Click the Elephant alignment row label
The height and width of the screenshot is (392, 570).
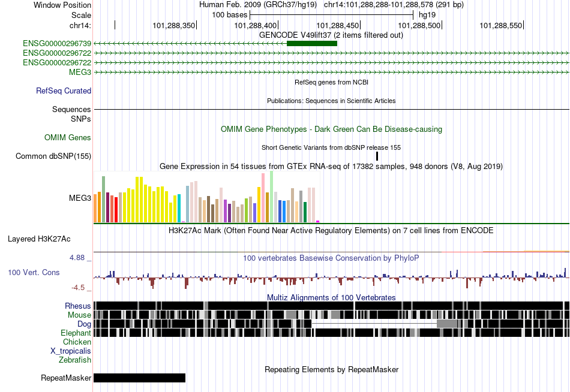point(76,333)
